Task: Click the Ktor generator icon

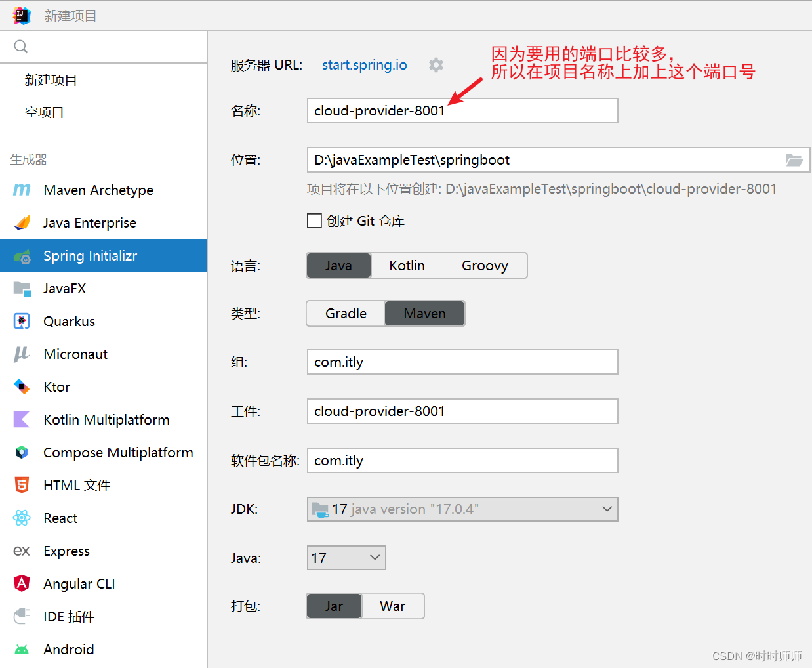Action: pos(22,386)
